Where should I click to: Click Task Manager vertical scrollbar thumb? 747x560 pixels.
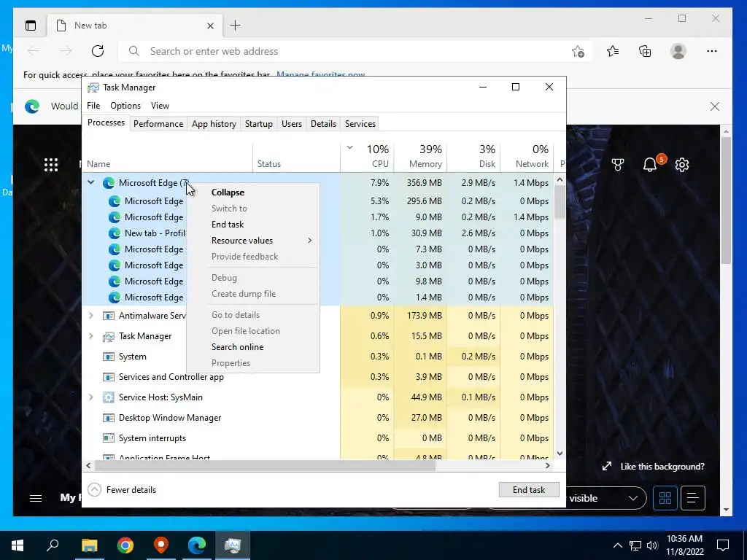560,203
